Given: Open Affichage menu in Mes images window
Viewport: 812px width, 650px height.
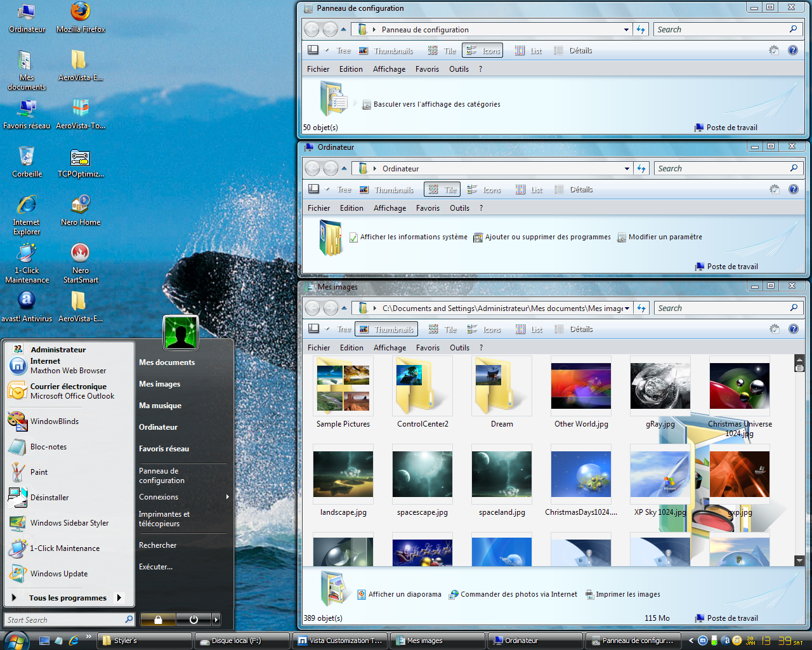Looking at the screenshot, I should coord(390,348).
